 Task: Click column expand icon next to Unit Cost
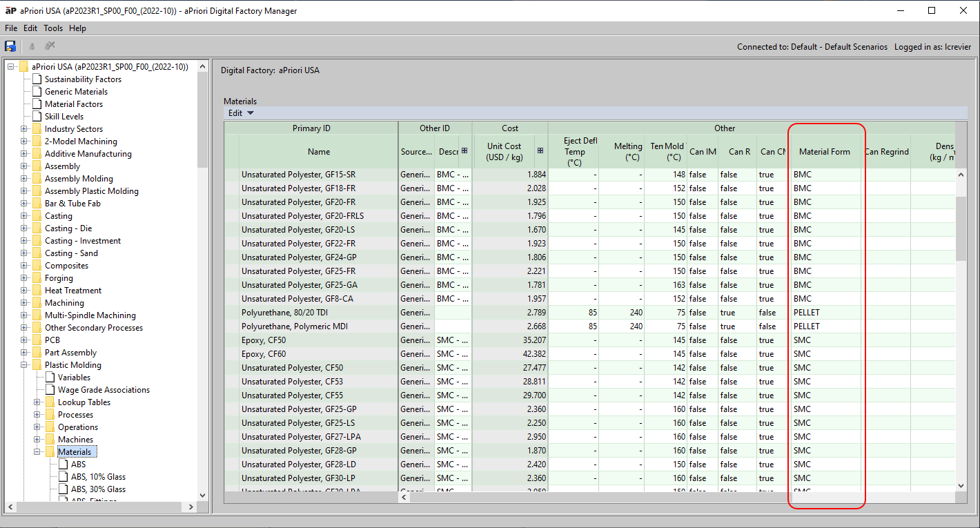tap(540, 151)
